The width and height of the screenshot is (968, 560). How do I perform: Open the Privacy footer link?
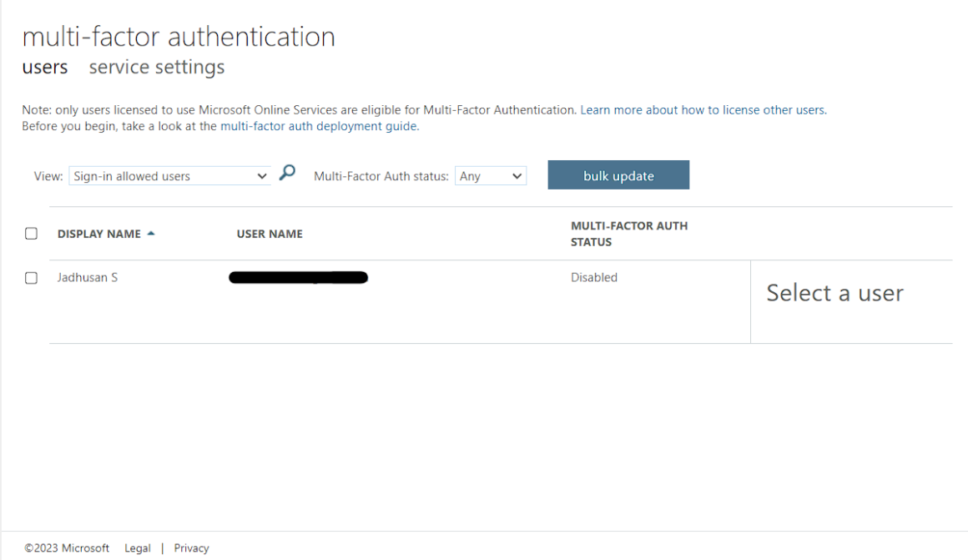[x=191, y=548]
